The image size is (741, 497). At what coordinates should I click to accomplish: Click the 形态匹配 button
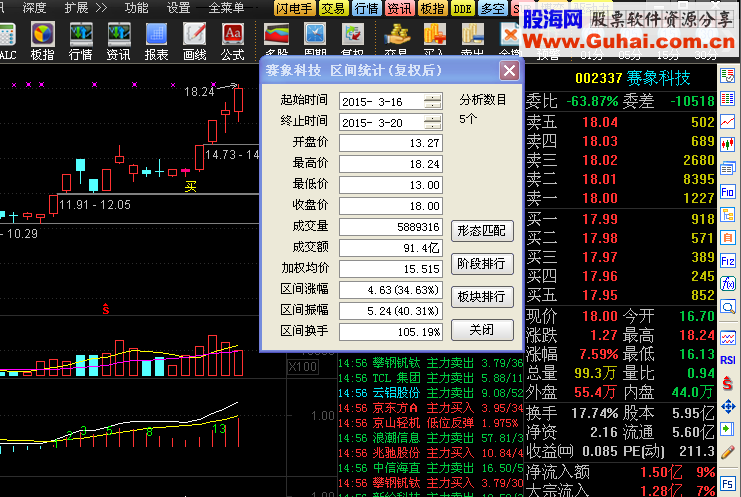coord(482,231)
